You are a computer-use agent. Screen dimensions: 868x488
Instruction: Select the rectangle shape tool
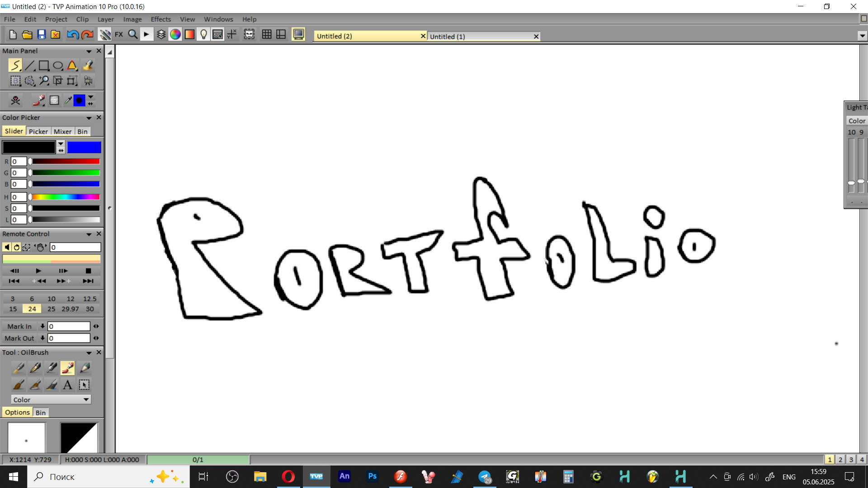coord(44,66)
